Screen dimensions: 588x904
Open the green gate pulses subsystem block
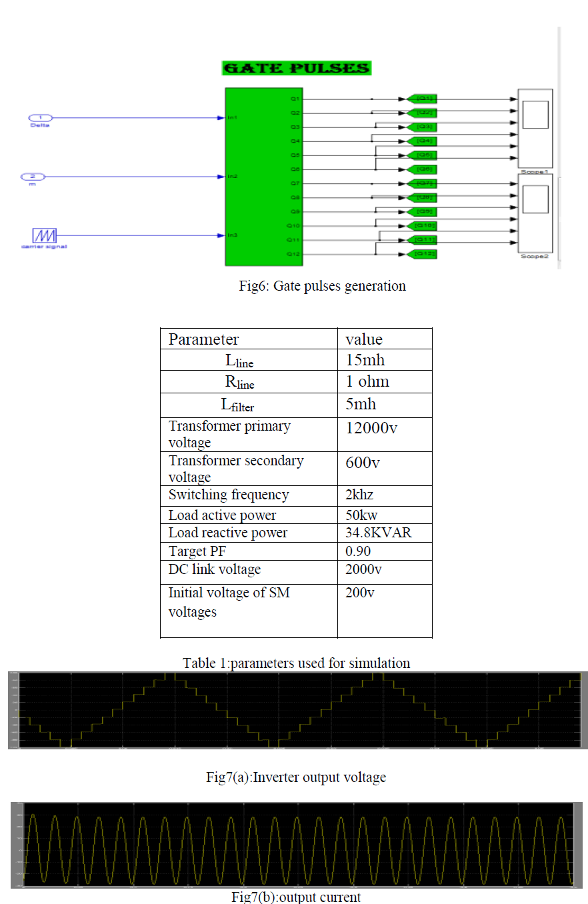tap(264, 177)
